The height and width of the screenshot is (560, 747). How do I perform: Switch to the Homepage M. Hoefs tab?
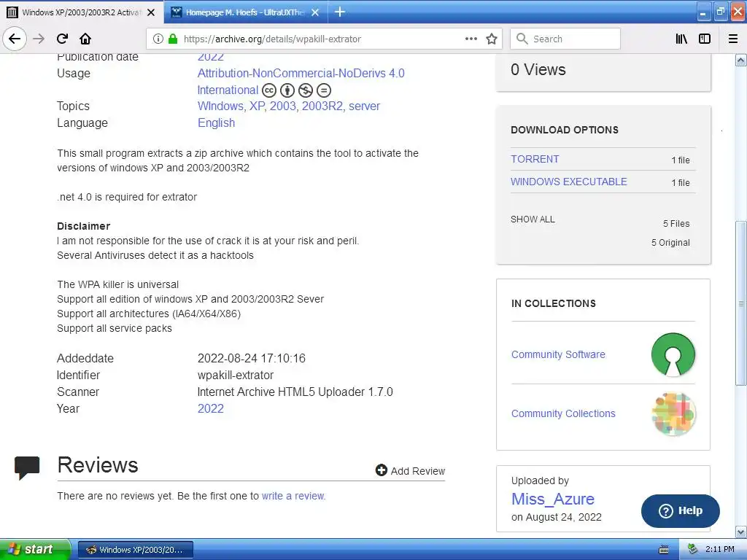tap(245, 12)
